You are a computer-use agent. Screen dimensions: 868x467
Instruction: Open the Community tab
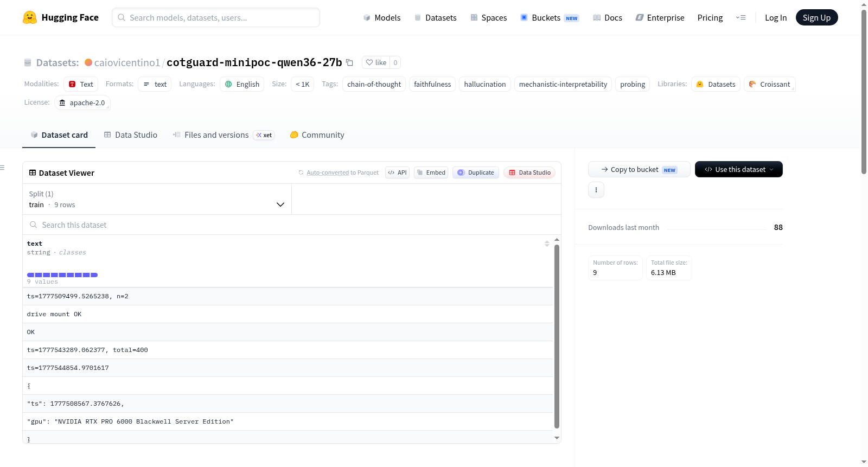[317, 135]
